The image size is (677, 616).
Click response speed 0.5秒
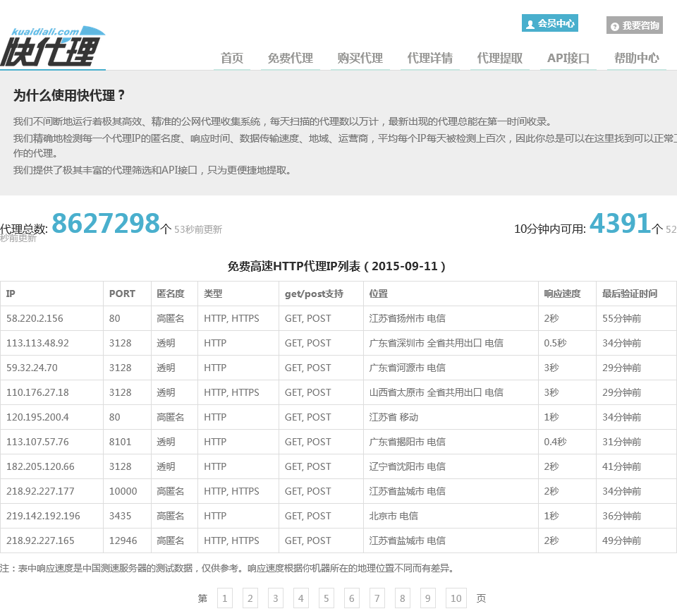(555, 343)
